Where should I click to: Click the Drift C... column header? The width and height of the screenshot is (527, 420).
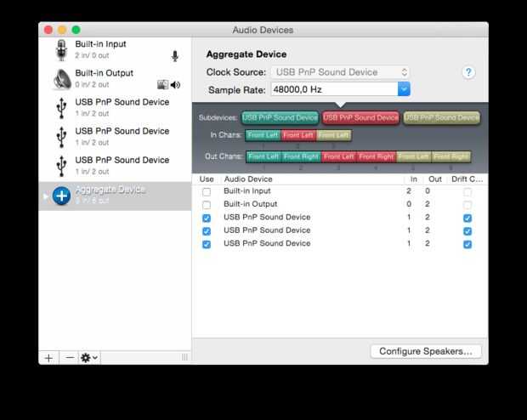pos(467,179)
